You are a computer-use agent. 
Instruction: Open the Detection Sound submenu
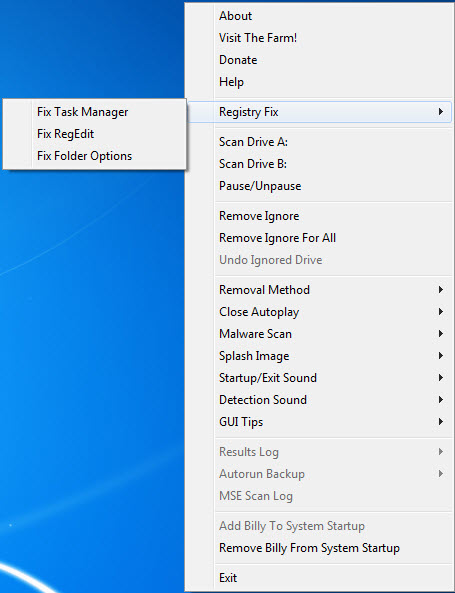coord(320,400)
